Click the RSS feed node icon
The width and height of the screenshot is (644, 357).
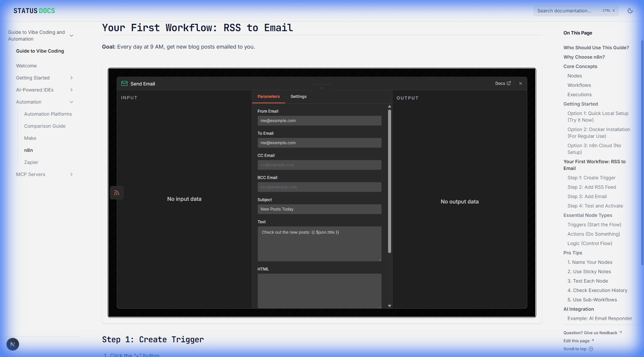click(116, 193)
